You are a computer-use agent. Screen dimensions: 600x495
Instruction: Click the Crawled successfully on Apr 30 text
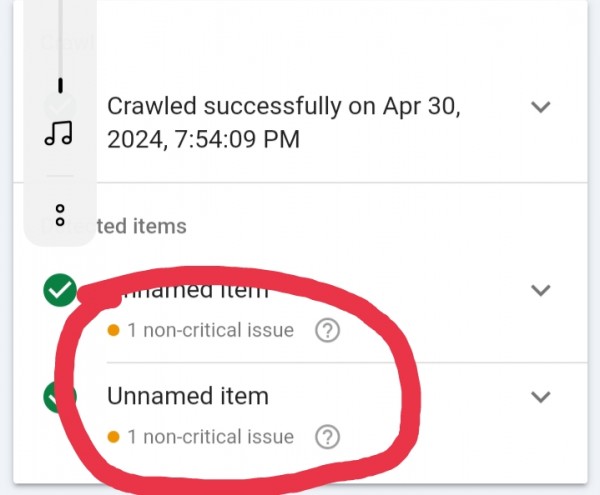[283, 122]
